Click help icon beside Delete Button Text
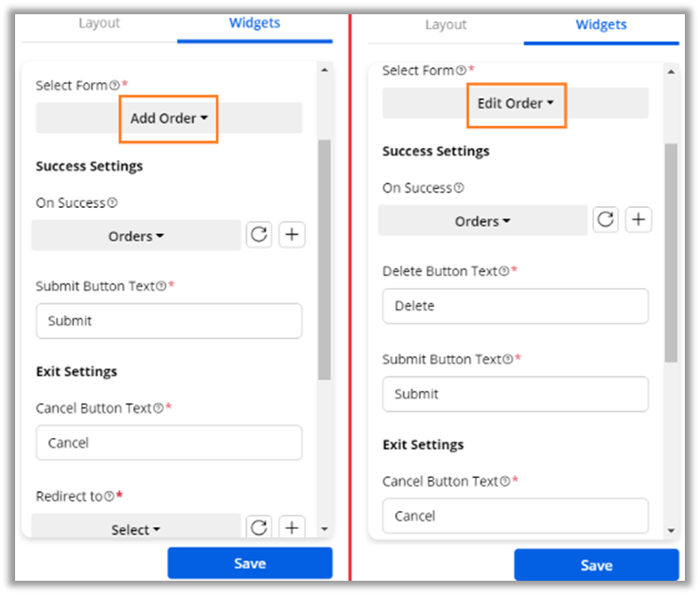This screenshot has width=700, height=595. tap(504, 270)
